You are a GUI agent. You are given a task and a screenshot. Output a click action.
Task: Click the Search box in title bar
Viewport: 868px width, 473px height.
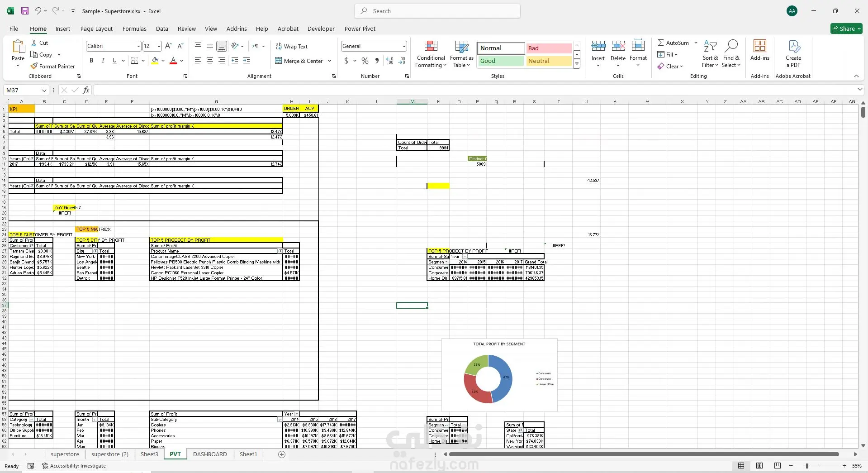(x=437, y=11)
